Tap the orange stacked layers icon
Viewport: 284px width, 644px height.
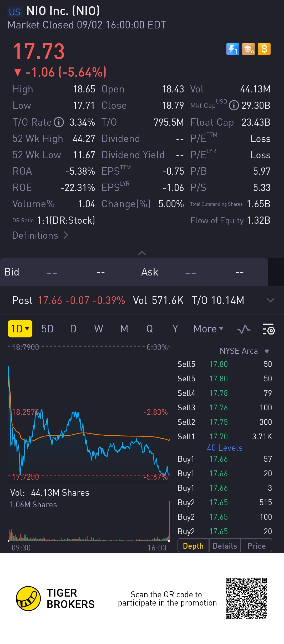(x=248, y=49)
